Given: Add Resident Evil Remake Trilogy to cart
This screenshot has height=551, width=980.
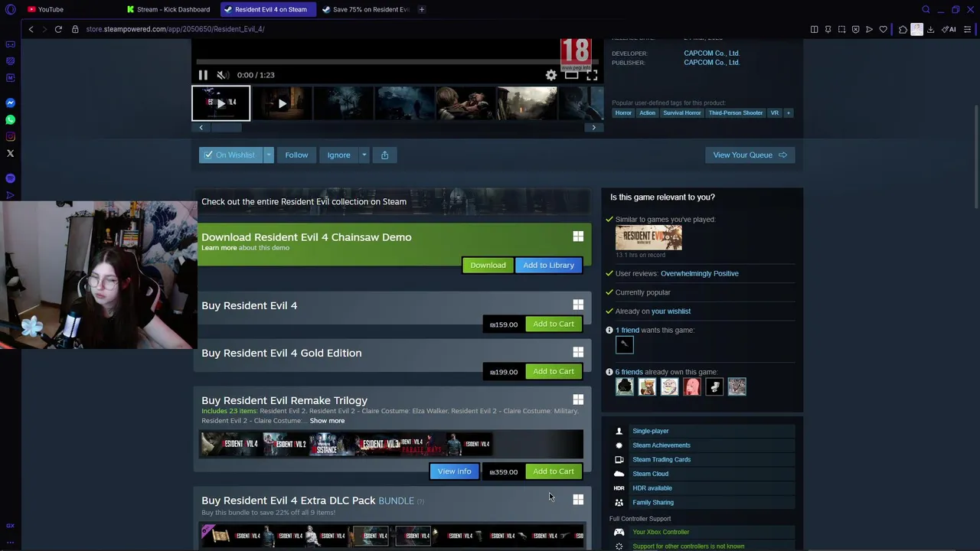Looking at the screenshot, I should [x=554, y=471].
